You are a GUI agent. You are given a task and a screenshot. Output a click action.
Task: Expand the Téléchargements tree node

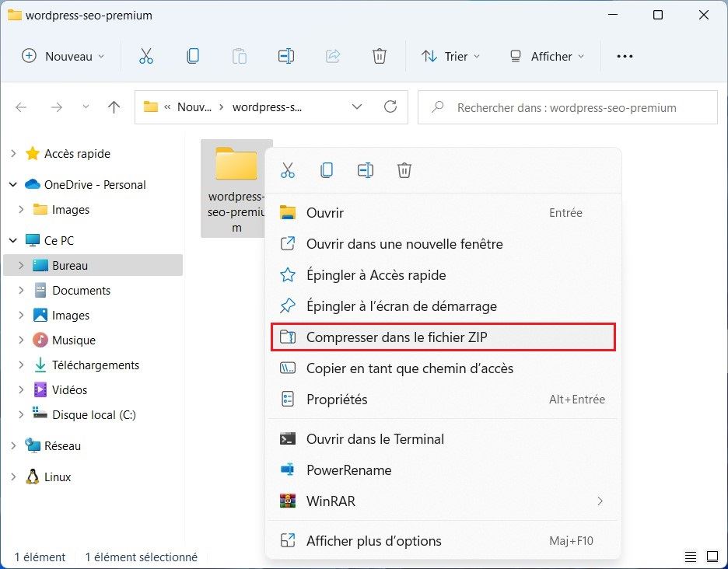21,365
